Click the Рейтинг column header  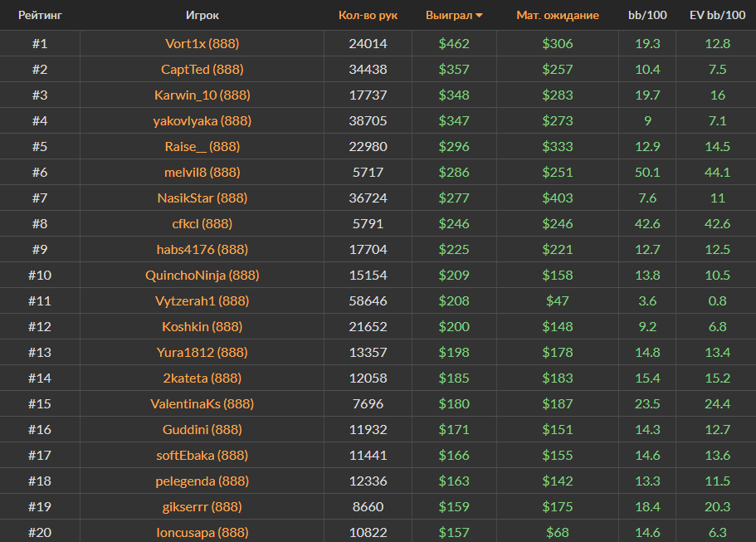40,15
